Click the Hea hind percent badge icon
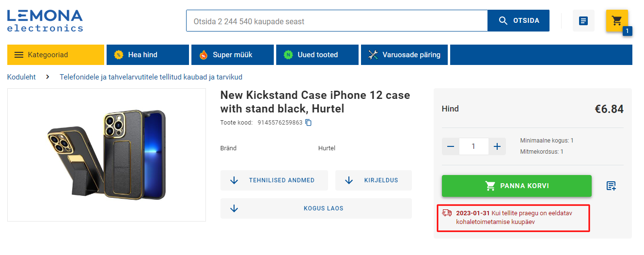This screenshot has width=644, height=255. coord(118,55)
